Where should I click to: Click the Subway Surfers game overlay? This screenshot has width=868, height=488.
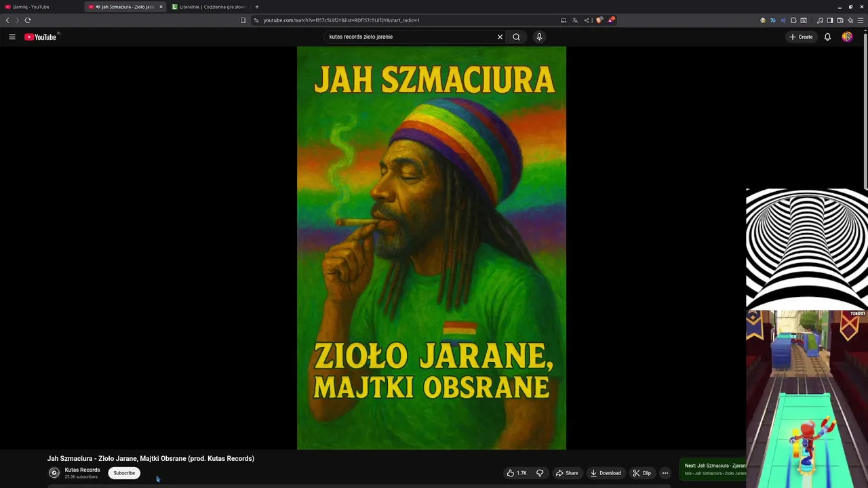[x=807, y=399]
